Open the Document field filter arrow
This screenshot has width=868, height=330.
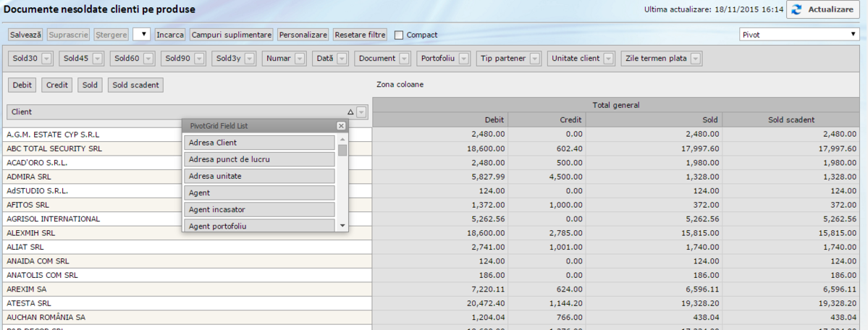(x=404, y=59)
